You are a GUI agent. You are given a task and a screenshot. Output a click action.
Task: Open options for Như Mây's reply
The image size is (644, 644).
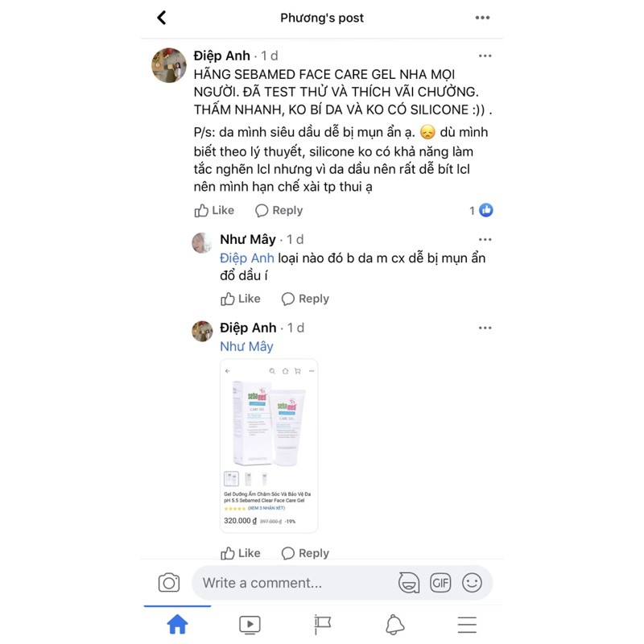[x=485, y=239]
